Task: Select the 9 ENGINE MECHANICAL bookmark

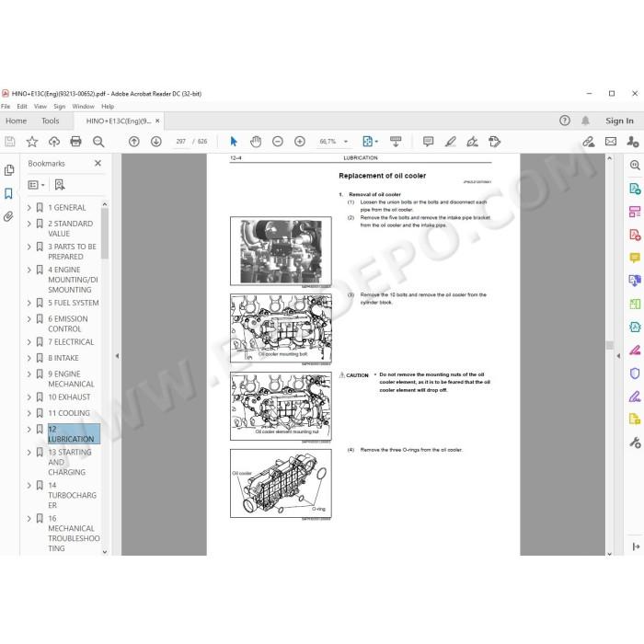Action: [72, 379]
